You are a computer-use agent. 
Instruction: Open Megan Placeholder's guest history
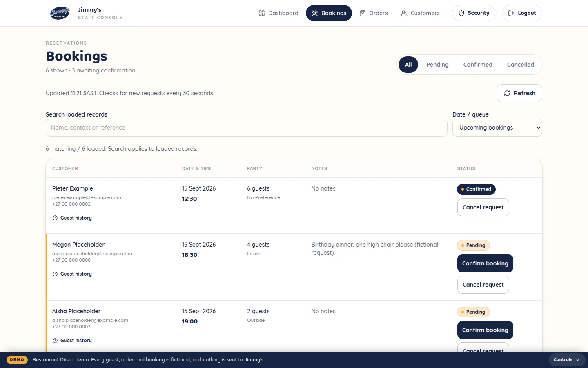(72, 274)
